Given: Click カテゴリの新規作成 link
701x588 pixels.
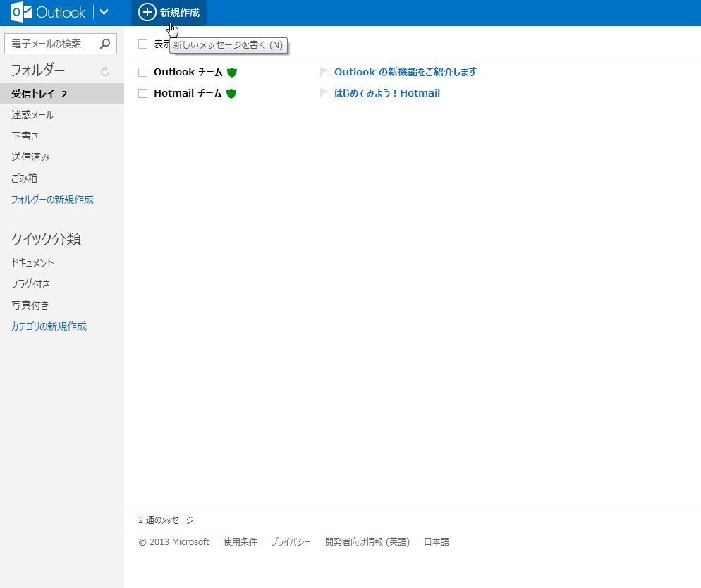Looking at the screenshot, I should [x=49, y=326].
